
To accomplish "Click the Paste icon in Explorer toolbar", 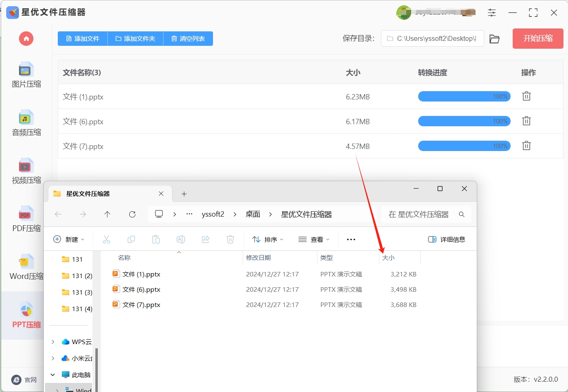I will click(x=156, y=239).
